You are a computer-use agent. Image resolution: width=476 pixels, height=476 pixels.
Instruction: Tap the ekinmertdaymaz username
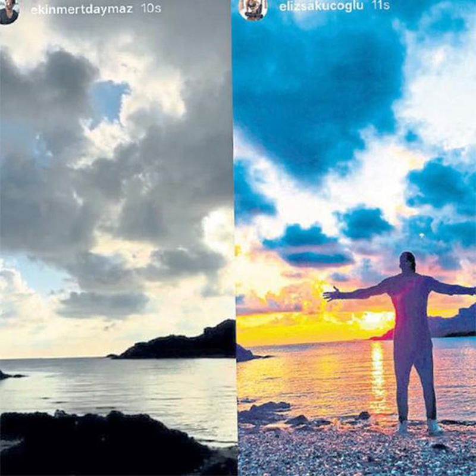click(82, 9)
